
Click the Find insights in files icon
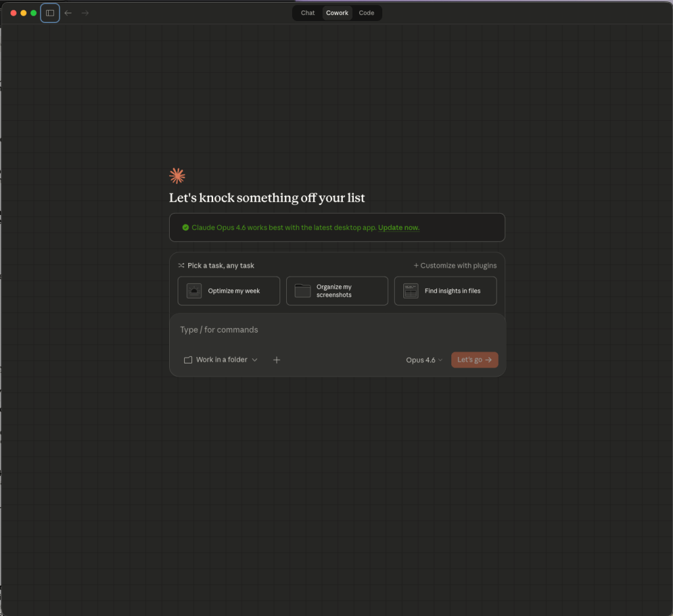click(x=411, y=291)
